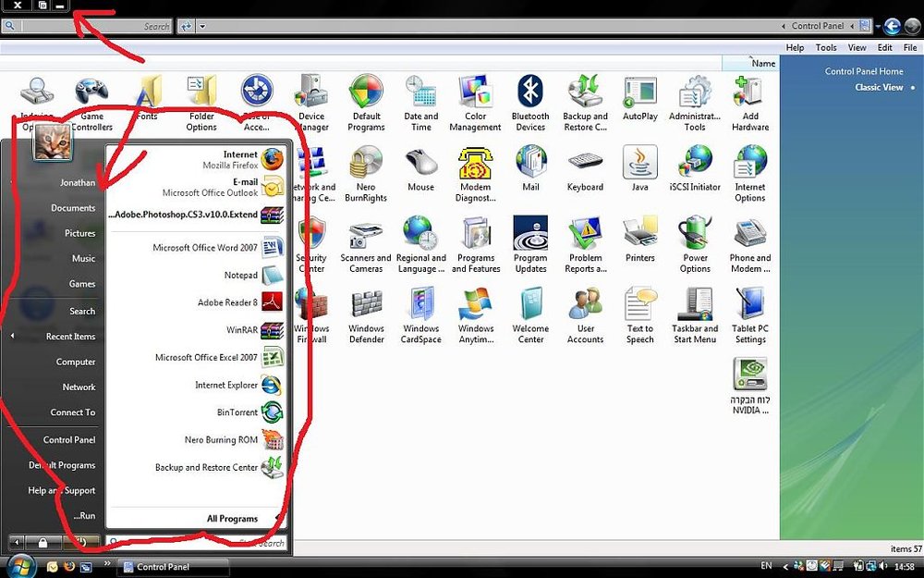Click the Start Search input field

pos(196,543)
